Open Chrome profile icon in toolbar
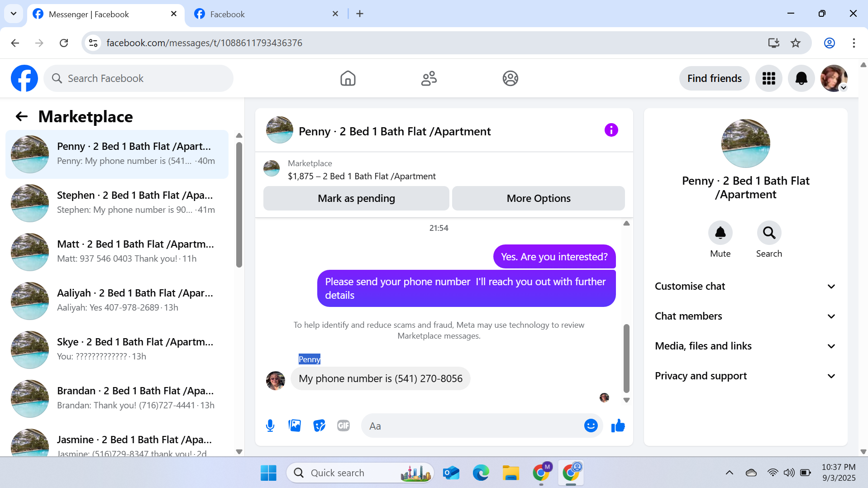 click(829, 43)
